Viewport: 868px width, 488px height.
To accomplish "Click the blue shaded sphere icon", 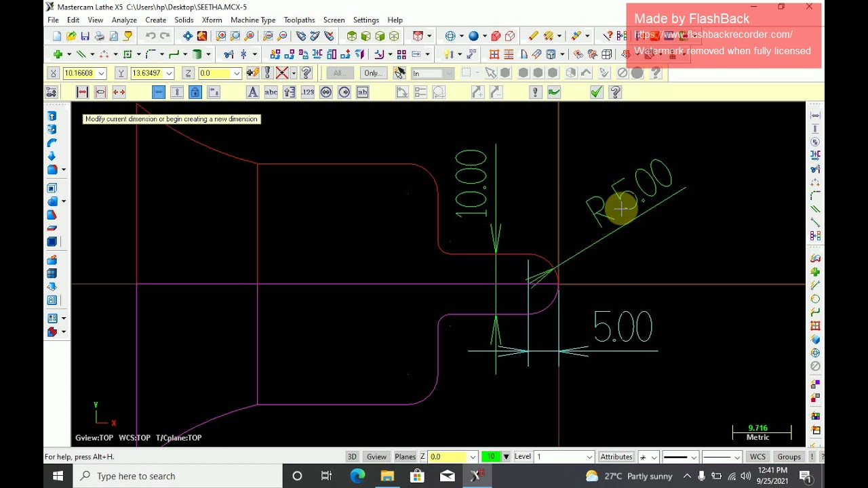I will [473, 36].
